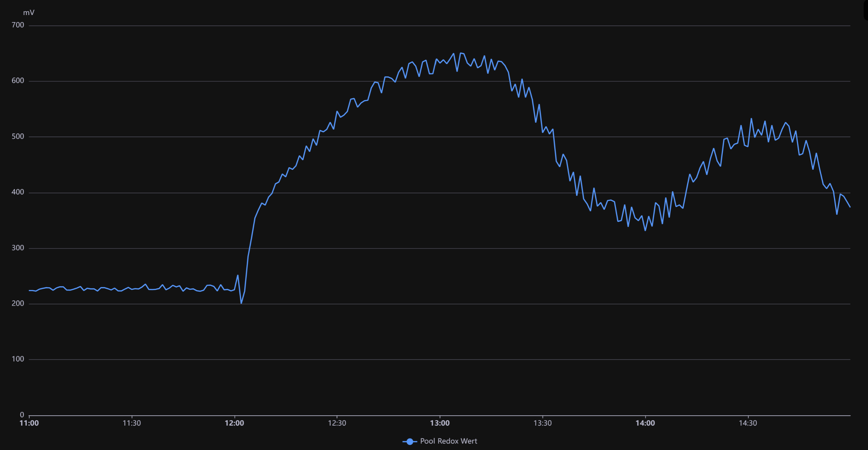Click the 0 y-axis value label

(x=22, y=415)
